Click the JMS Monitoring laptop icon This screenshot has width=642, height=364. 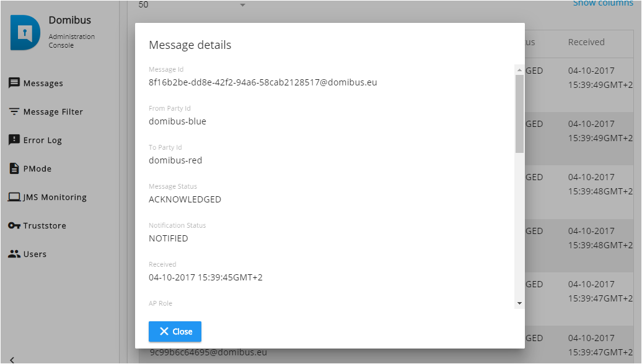14,197
